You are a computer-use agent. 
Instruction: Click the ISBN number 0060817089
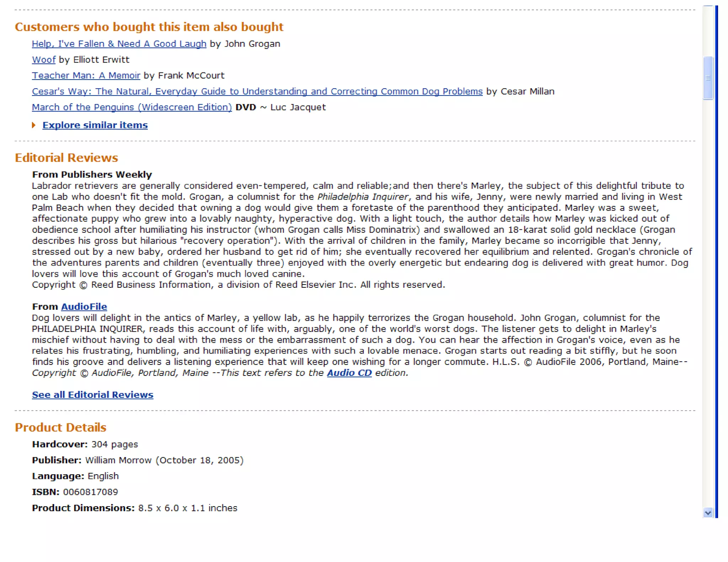coord(91,492)
